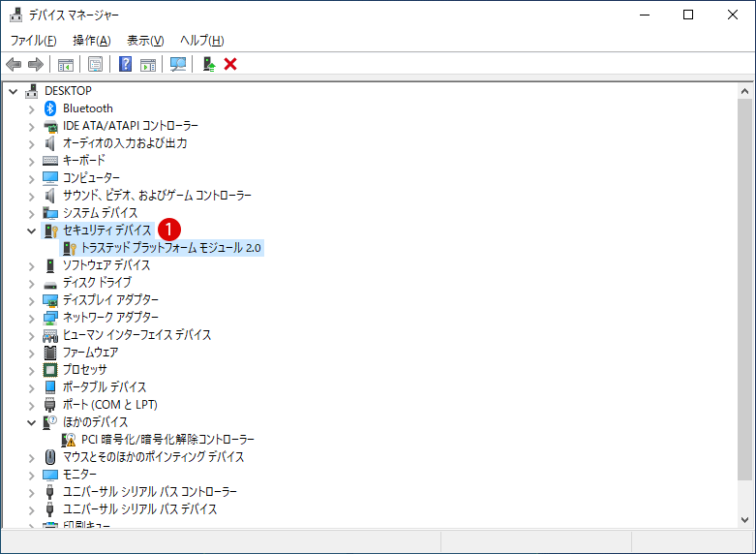
Task: Select マウスとそのほかのポインティング デバイス
Action: click(x=153, y=457)
